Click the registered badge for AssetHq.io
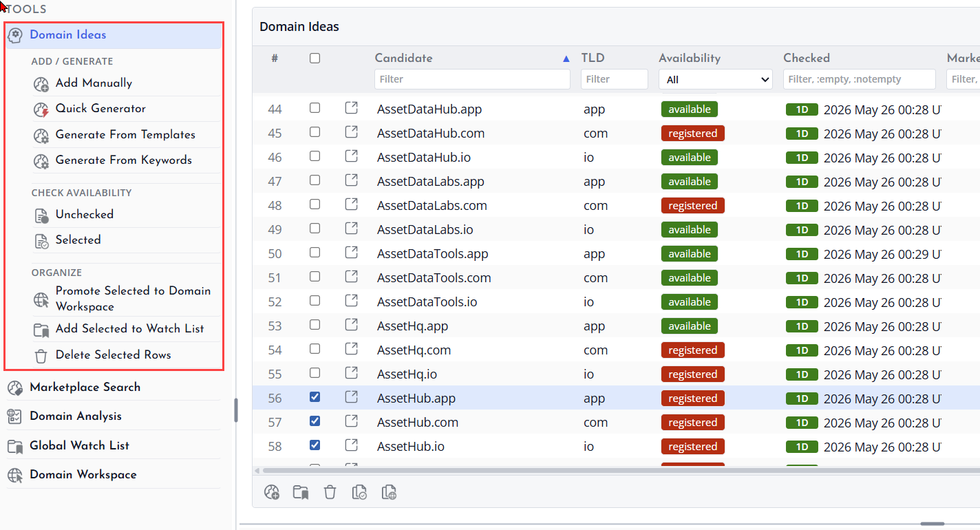The width and height of the screenshot is (980, 530). point(693,374)
